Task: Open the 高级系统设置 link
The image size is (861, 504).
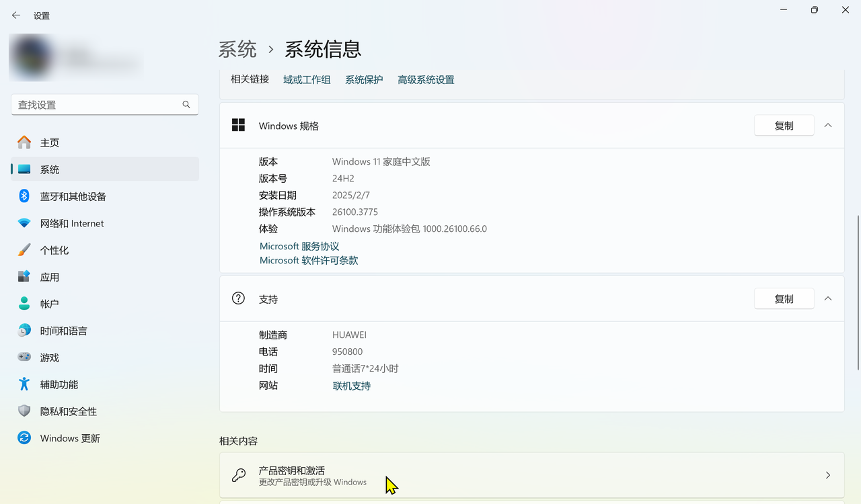Action: 426,79
